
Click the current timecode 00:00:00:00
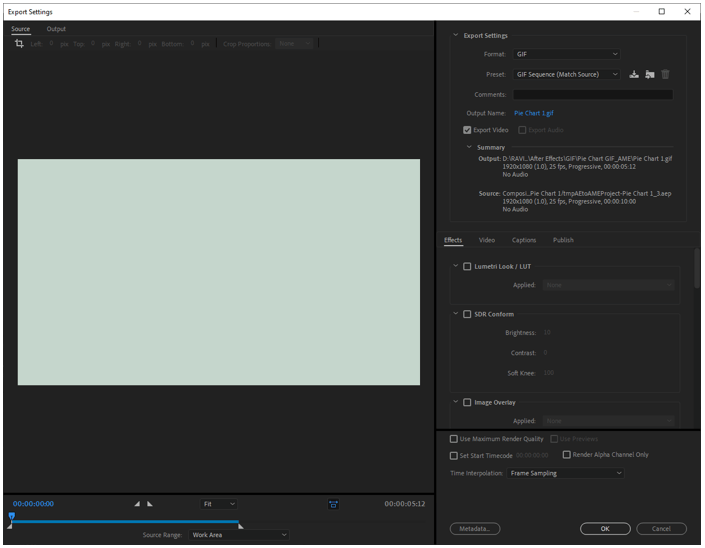coord(33,504)
